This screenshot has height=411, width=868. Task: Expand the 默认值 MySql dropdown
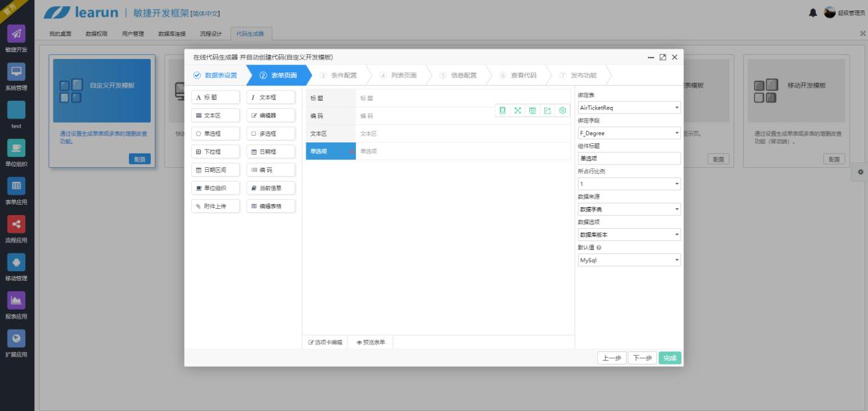629,260
